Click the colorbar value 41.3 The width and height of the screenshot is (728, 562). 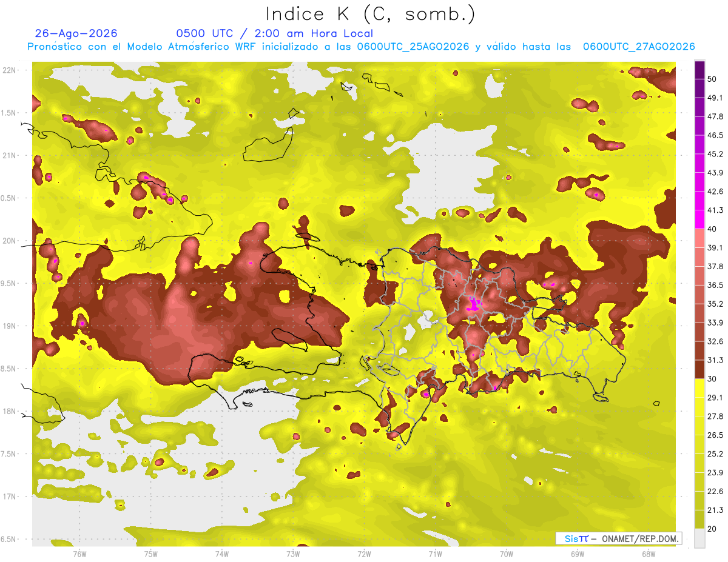click(715, 210)
